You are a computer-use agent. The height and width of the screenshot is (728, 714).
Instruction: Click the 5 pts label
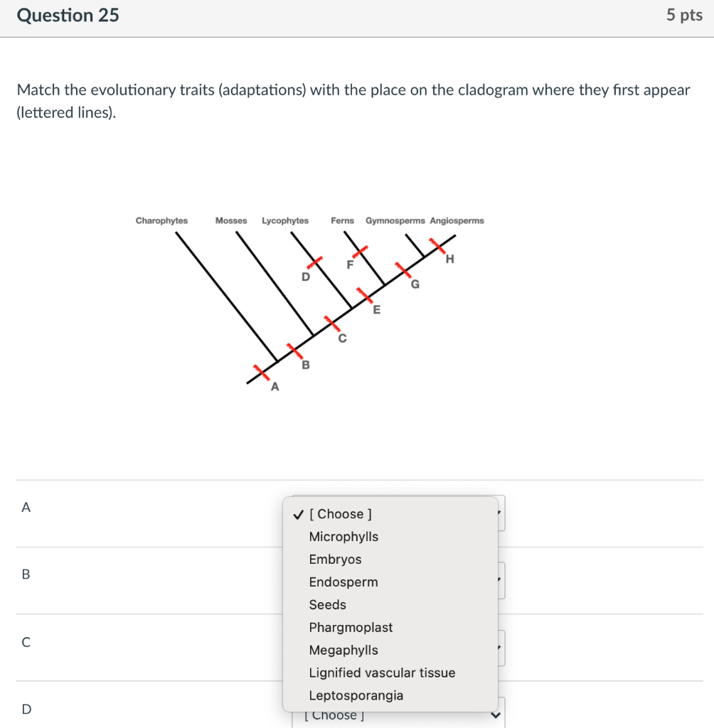[685, 15]
